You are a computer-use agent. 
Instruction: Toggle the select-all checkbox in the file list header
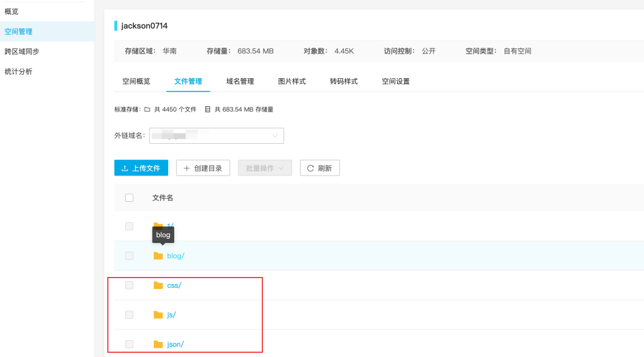coord(129,197)
